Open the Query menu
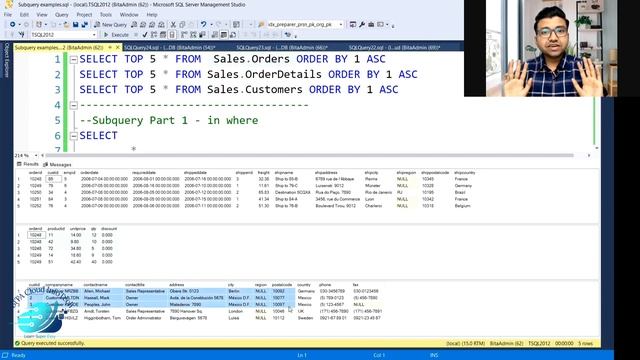This screenshot has width=640, height=360. coord(62,15)
